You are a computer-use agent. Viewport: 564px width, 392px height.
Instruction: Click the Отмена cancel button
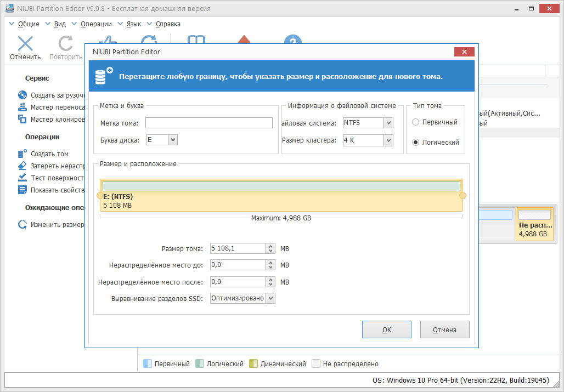tap(444, 329)
